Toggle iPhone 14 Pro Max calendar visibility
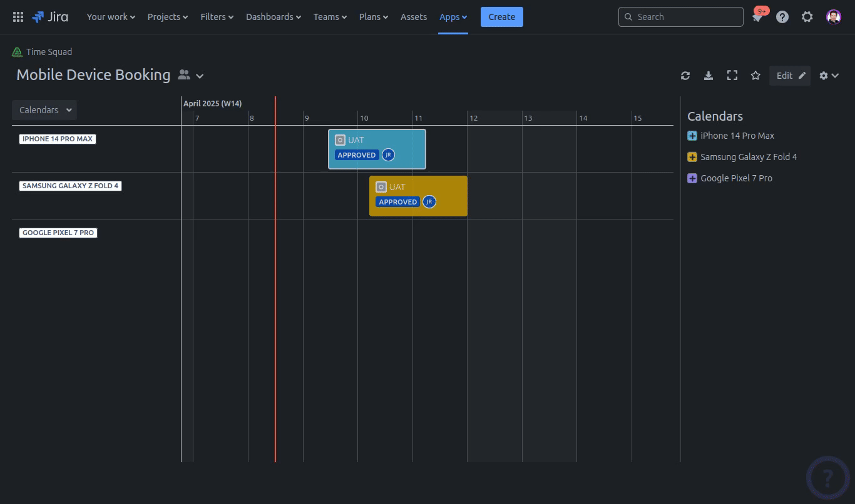The image size is (855, 504). coord(692,136)
